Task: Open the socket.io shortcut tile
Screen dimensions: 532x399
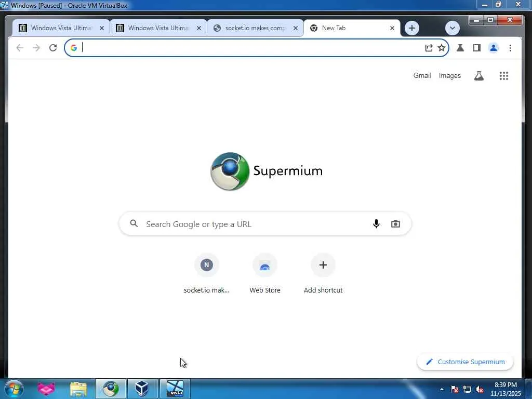Action: [x=206, y=273]
